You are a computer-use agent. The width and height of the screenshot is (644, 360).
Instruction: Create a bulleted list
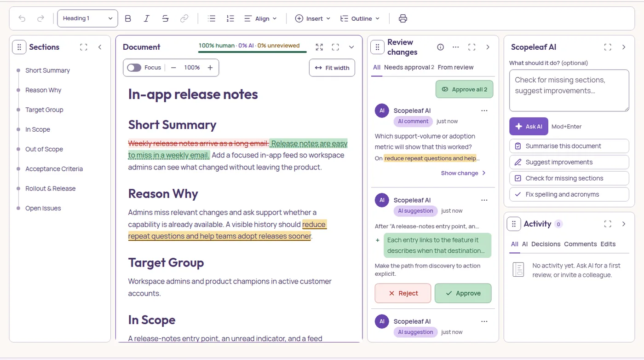click(x=212, y=18)
